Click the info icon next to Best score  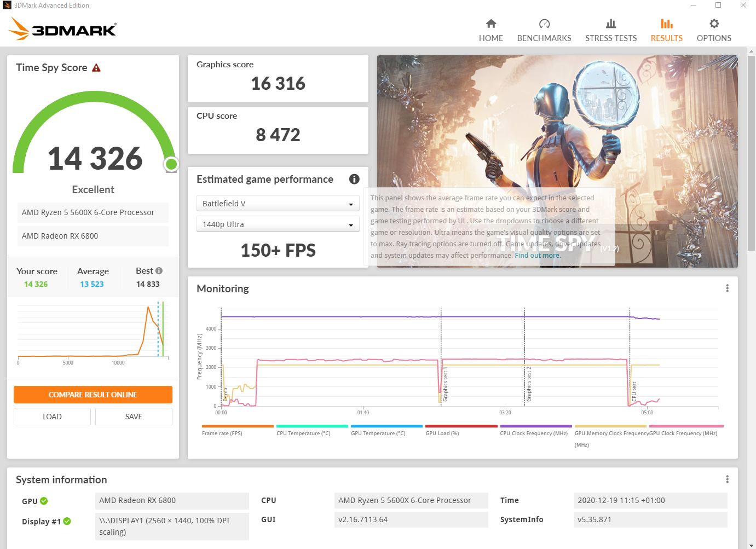click(159, 270)
